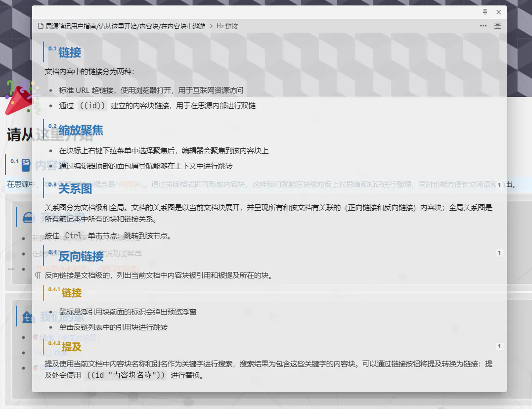
Task: Open the more options (…) menu in breadcrumb bar
Action: (483, 26)
